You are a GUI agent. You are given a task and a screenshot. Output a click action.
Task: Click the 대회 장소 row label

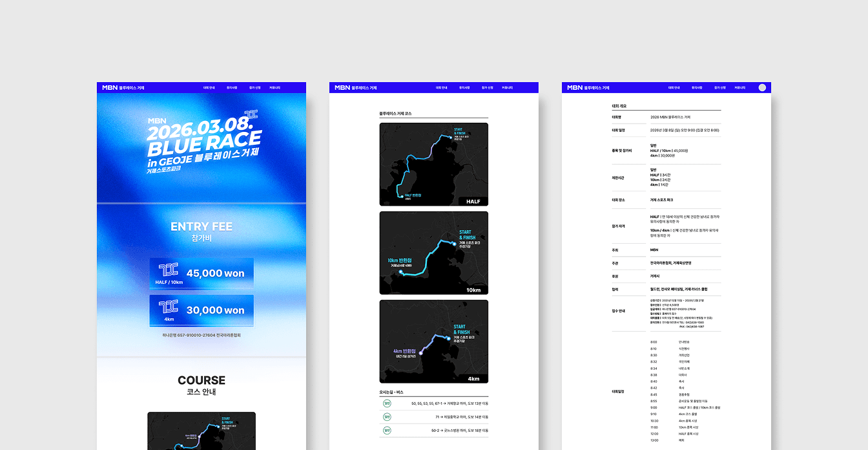[x=619, y=200]
